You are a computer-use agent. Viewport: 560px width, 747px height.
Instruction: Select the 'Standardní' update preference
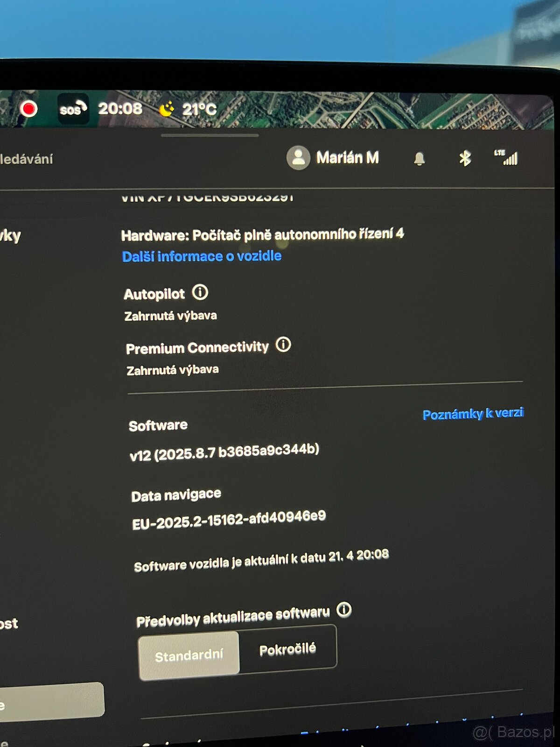point(189,655)
